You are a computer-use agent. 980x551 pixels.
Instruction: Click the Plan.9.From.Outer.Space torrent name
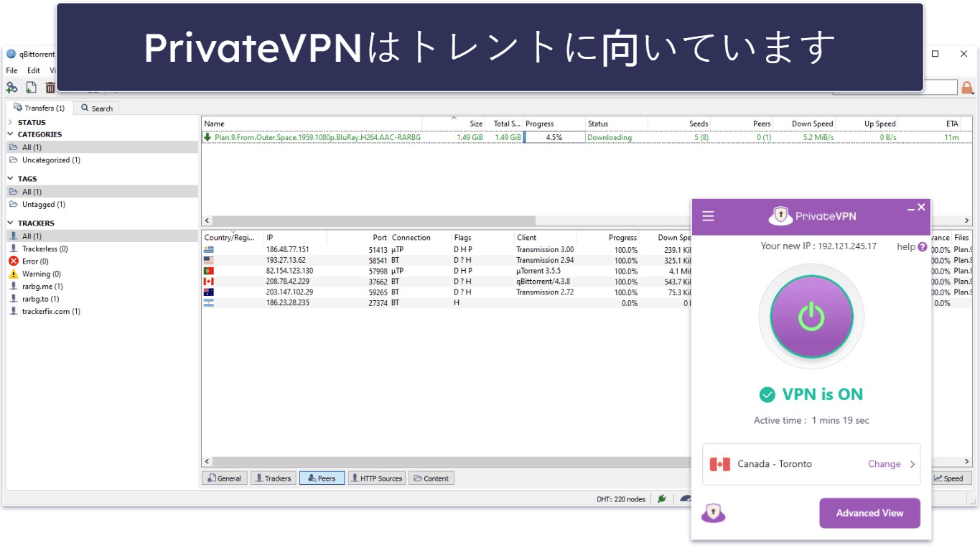pos(317,137)
